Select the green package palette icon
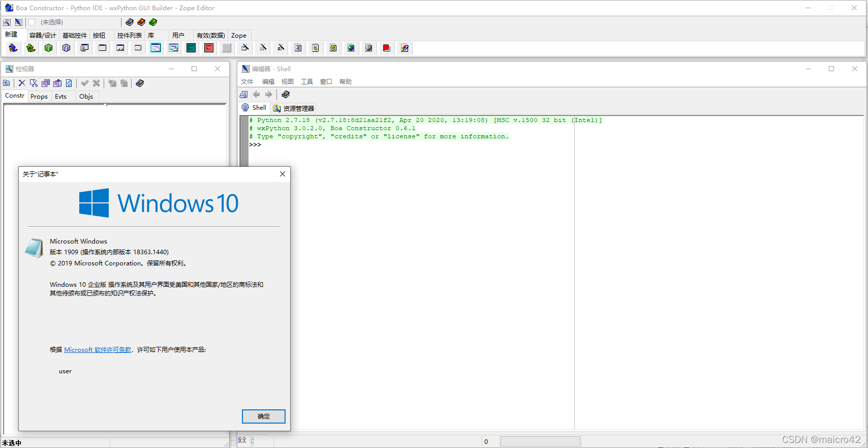This screenshot has height=448, width=868. 49,48
